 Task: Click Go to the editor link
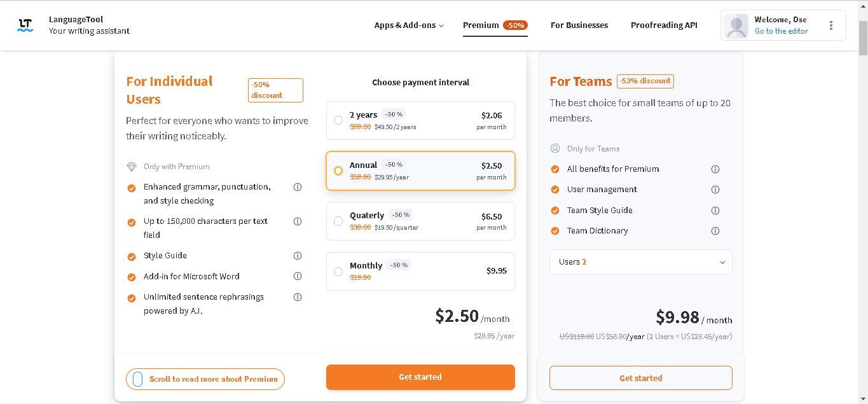coord(781,31)
